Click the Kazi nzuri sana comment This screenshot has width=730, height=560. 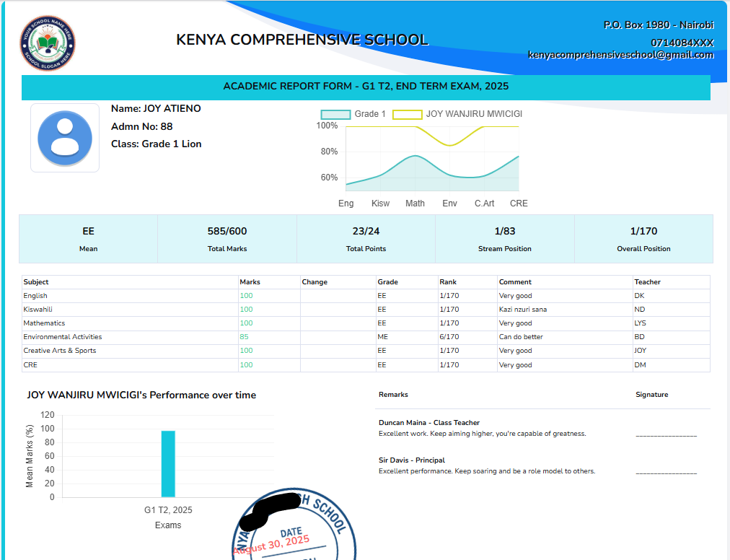click(x=523, y=310)
